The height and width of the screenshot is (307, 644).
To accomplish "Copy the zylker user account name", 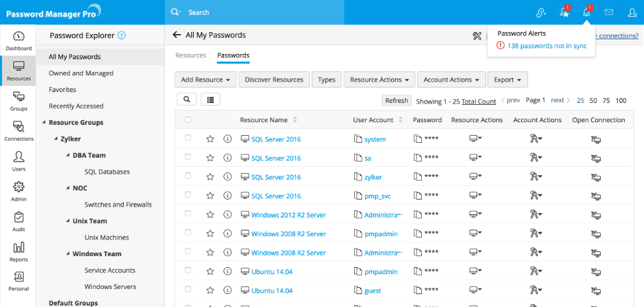I will pos(357,177).
